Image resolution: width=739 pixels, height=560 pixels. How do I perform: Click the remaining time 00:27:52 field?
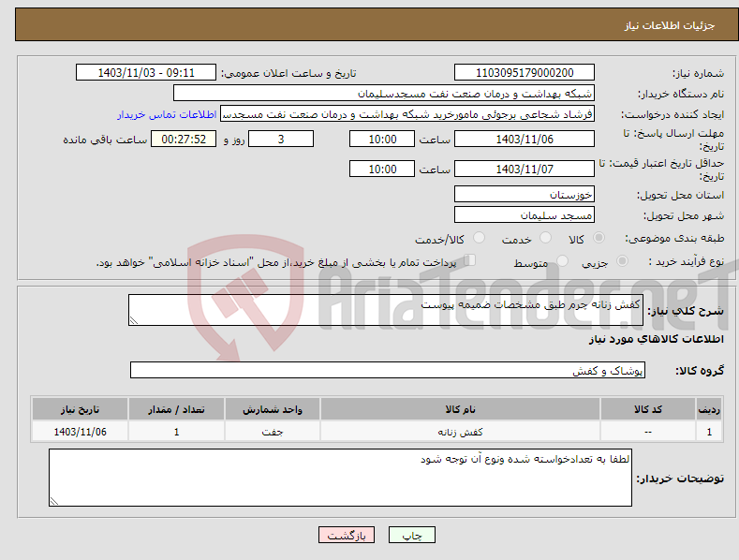(184, 139)
